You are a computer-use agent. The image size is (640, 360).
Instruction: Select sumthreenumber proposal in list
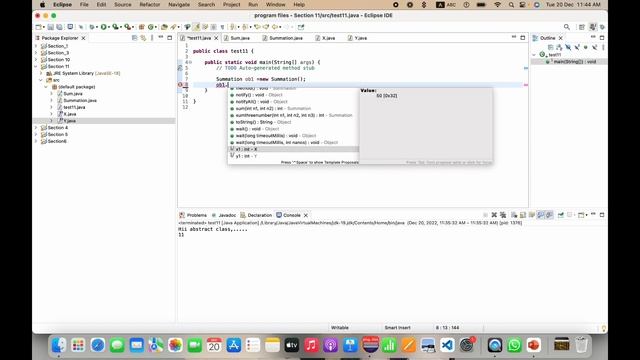point(293,115)
